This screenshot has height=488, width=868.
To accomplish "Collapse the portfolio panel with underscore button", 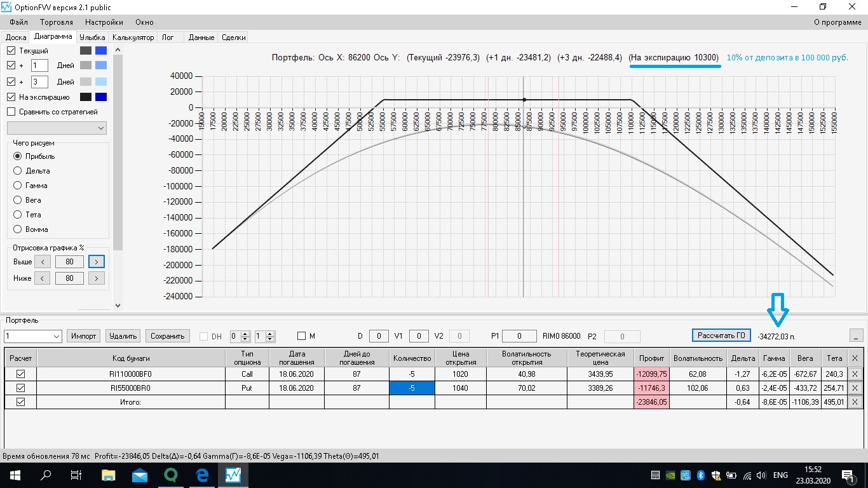I will click(x=857, y=335).
